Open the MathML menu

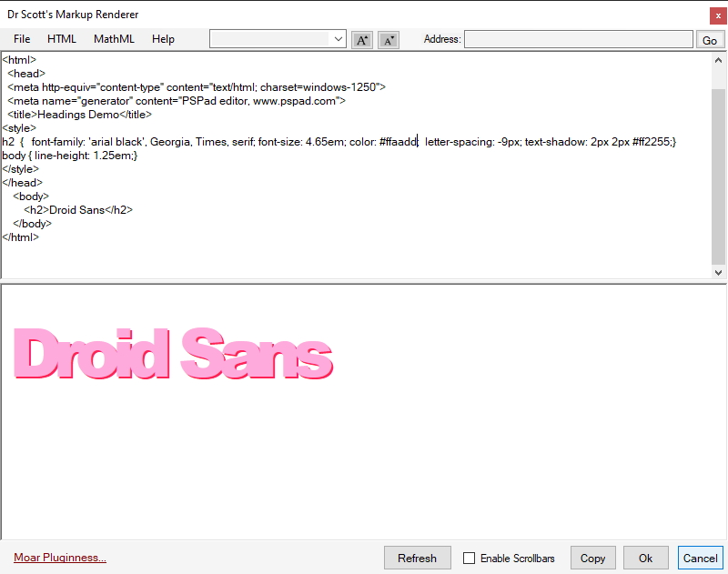[114, 39]
